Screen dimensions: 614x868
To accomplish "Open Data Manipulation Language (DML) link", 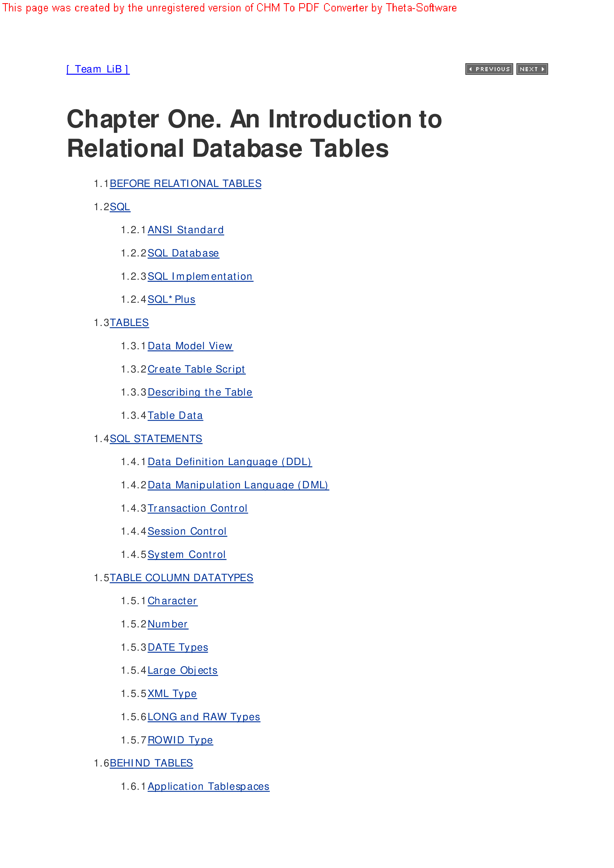I will coord(238,485).
